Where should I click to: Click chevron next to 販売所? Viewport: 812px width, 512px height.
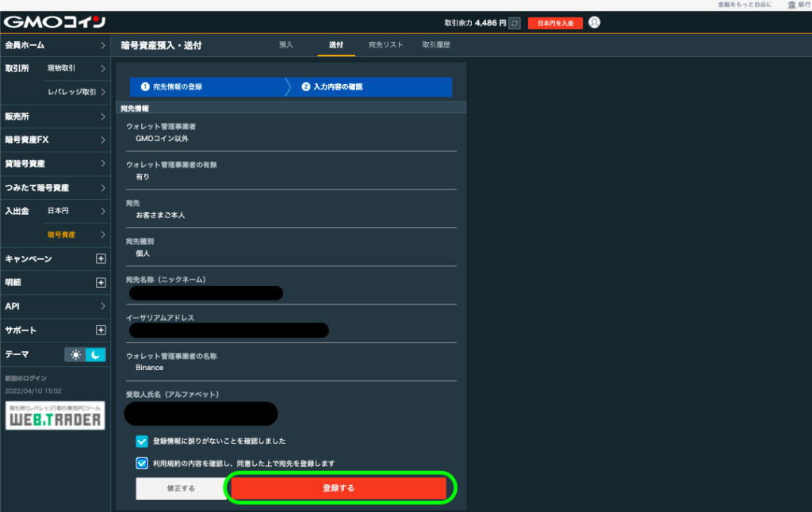coord(103,117)
